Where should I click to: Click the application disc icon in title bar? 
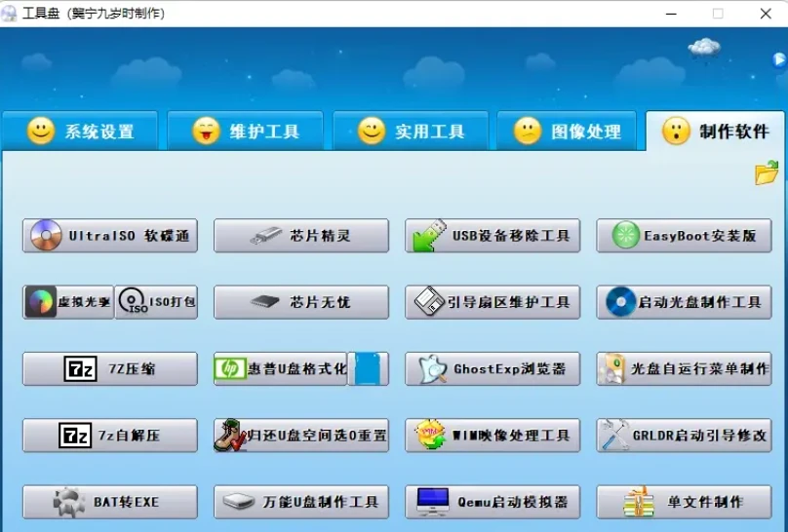[x=9, y=13]
